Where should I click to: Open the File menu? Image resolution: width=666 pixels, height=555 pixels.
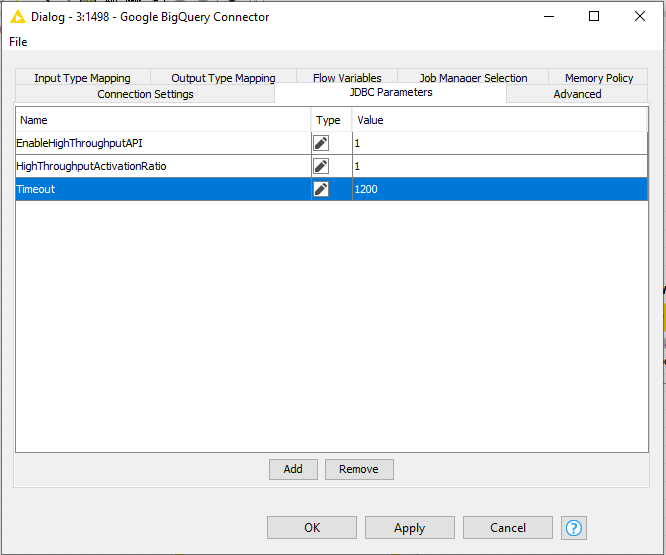[18, 42]
